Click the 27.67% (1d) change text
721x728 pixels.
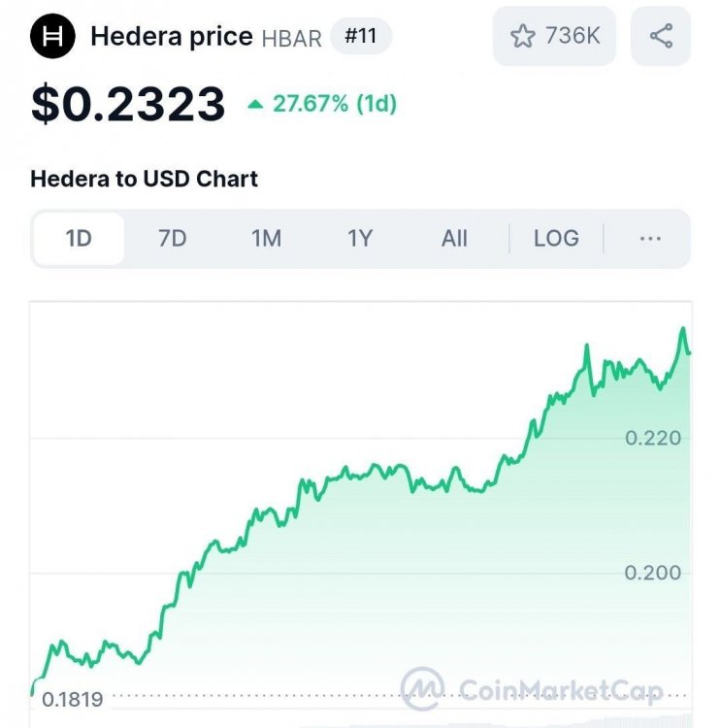[x=335, y=104]
